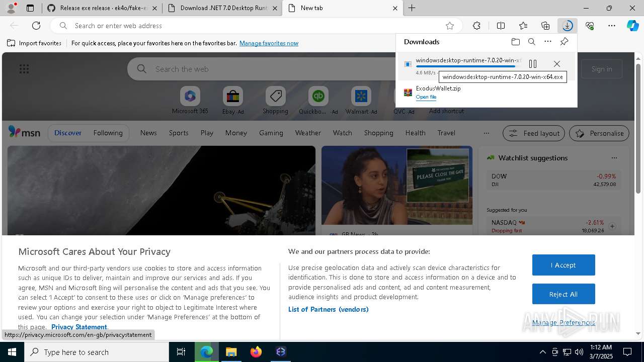Screen dimensions: 644x362
Task: Open the Copilot icon
Action: pos(632,26)
